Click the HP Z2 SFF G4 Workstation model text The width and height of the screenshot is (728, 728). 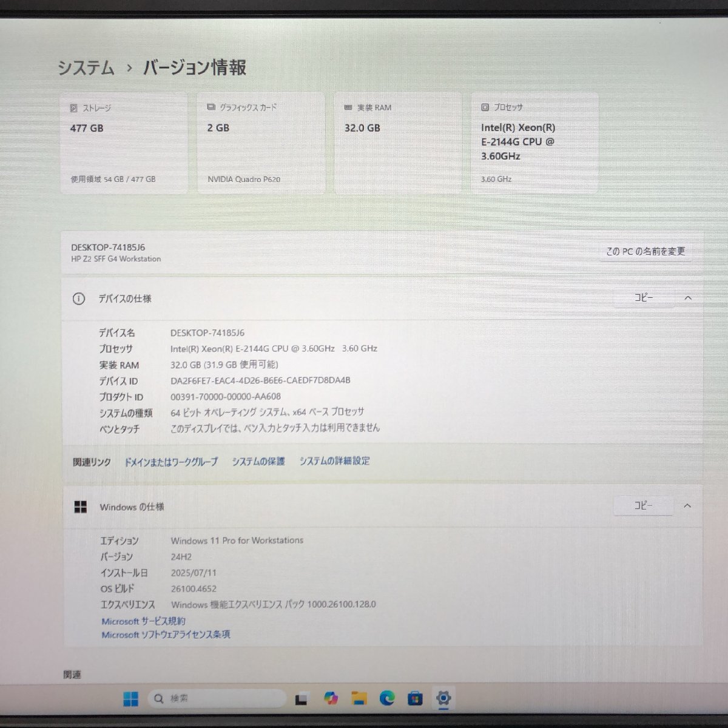pyautogui.click(x=116, y=259)
